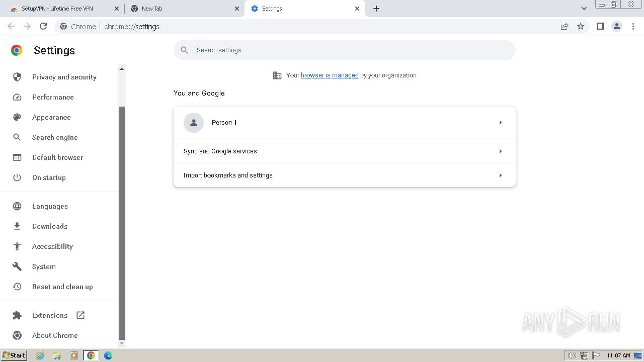
Task: Click the On startup power icon
Action: [17, 177]
